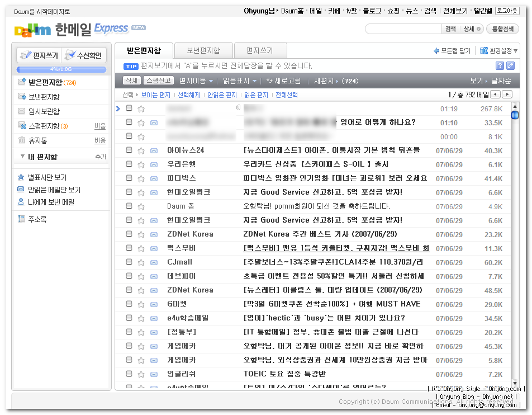Empty the spam folder with 비움
The height and width of the screenshot is (415, 532).
(x=100, y=126)
